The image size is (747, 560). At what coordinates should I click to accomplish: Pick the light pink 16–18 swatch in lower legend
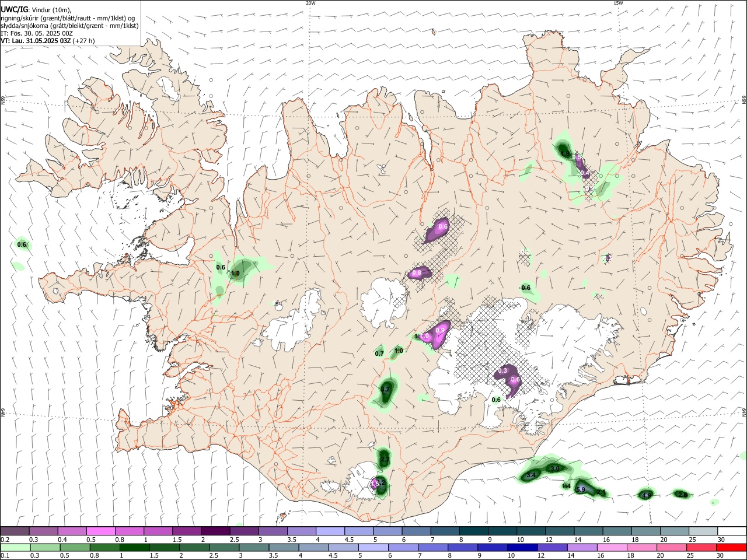(x=612, y=548)
